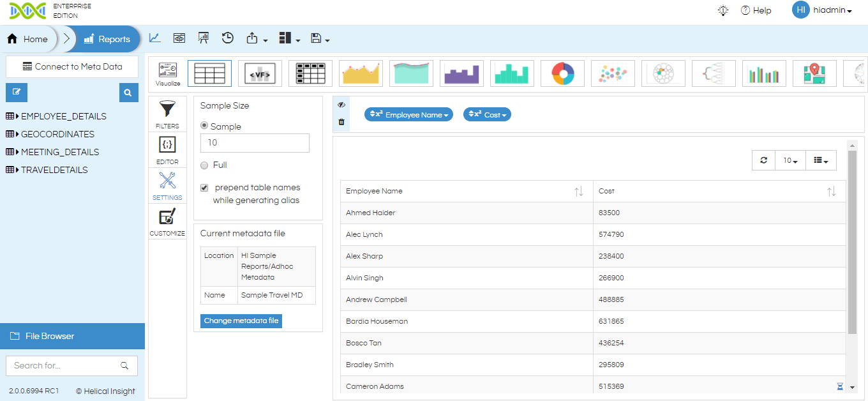The width and height of the screenshot is (868, 401).
Task: Pick the teal area spline chart
Action: tap(411, 73)
